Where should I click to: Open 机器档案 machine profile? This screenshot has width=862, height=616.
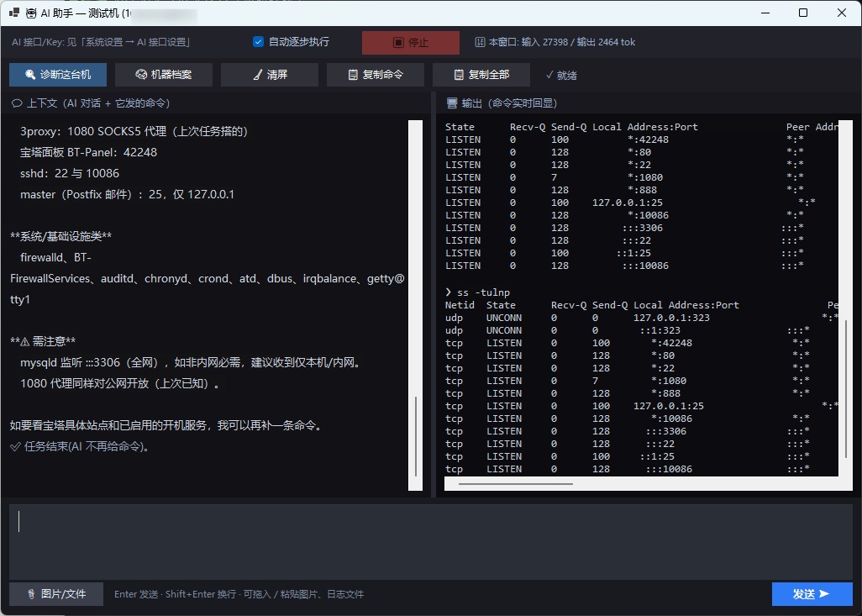coord(164,74)
